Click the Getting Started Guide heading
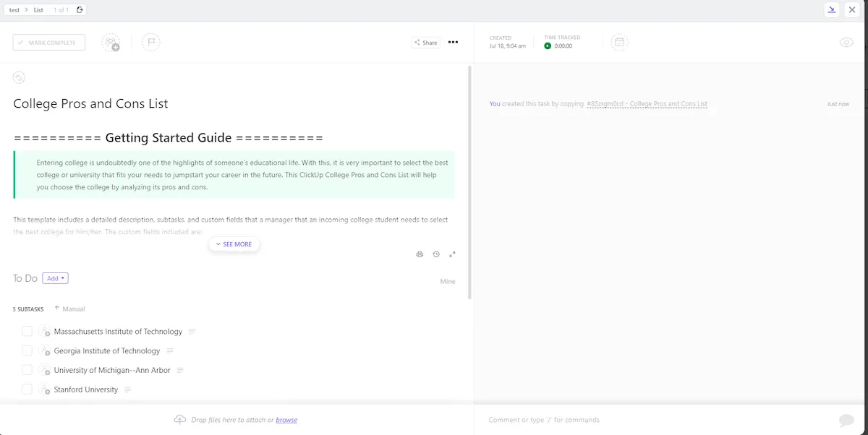 (x=169, y=138)
